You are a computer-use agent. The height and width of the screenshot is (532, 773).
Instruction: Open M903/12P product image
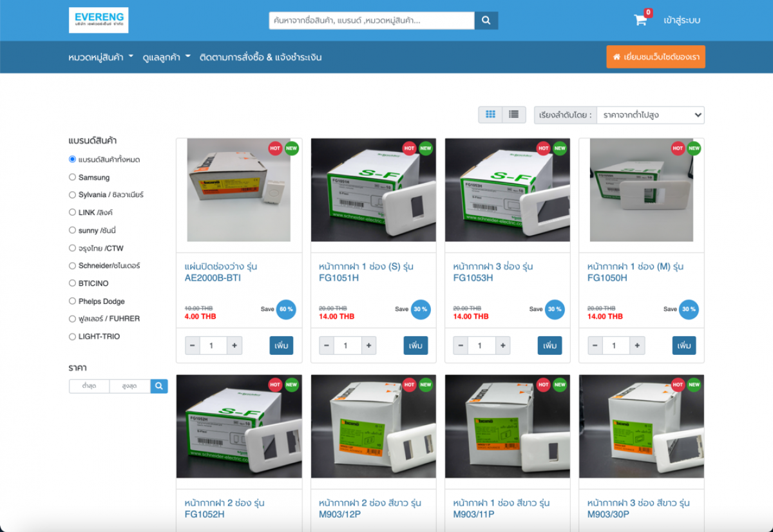374,426
